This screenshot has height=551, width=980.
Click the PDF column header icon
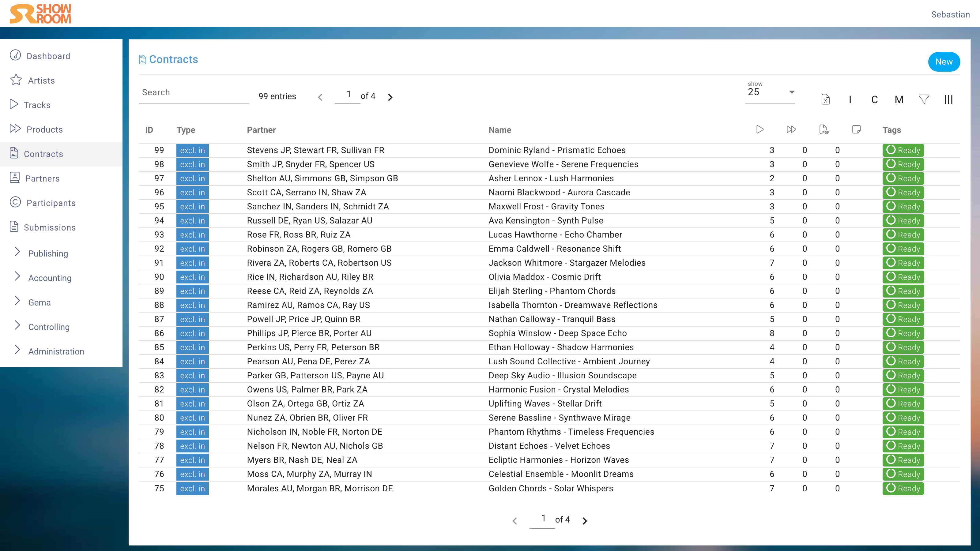coord(824,130)
